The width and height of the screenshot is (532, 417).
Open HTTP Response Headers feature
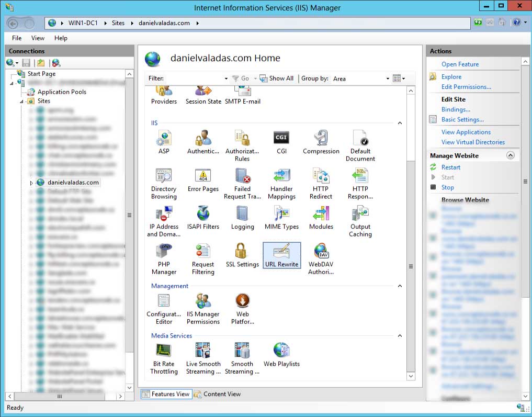pyautogui.click(x=360, y=184)
